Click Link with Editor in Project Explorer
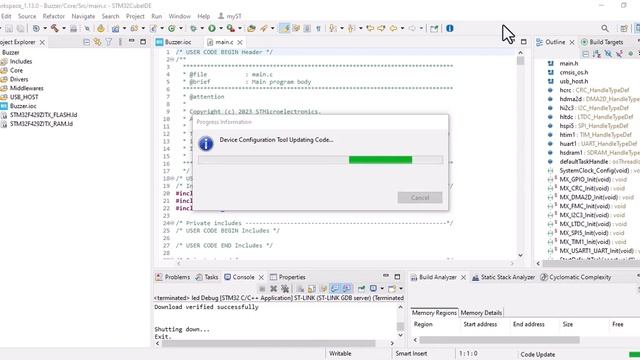 tap(97, 42)
